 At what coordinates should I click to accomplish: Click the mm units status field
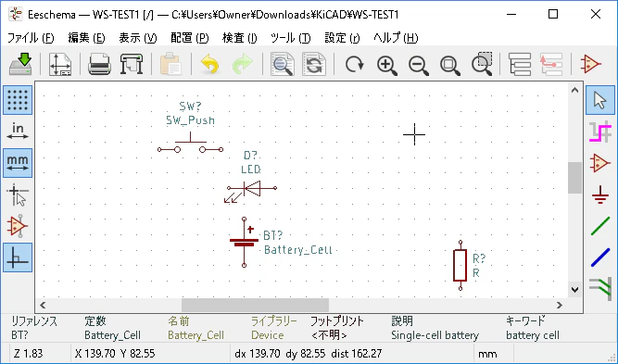487,354
